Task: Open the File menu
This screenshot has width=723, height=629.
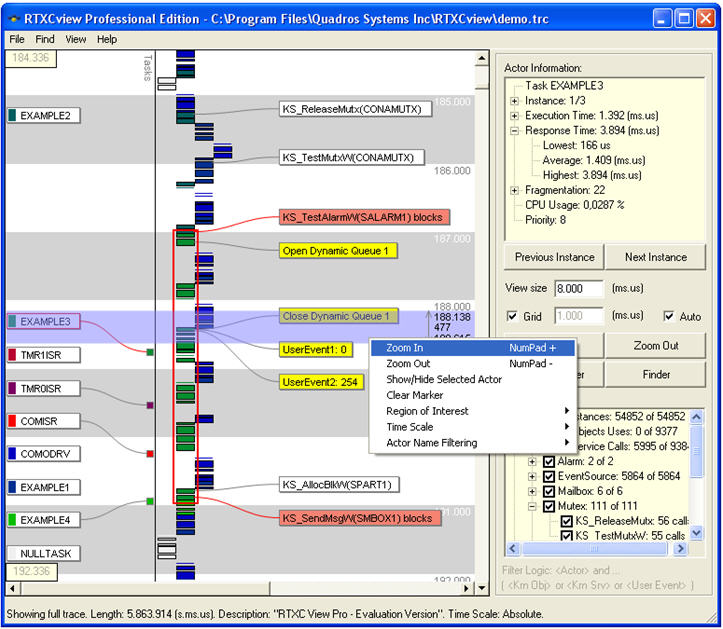Action: point(17,39)
